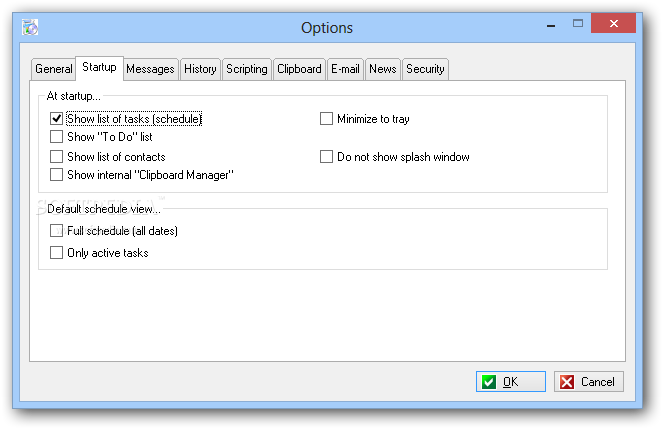Open the E-mail tab
The image size is (663, 429).
click(345, 69)
